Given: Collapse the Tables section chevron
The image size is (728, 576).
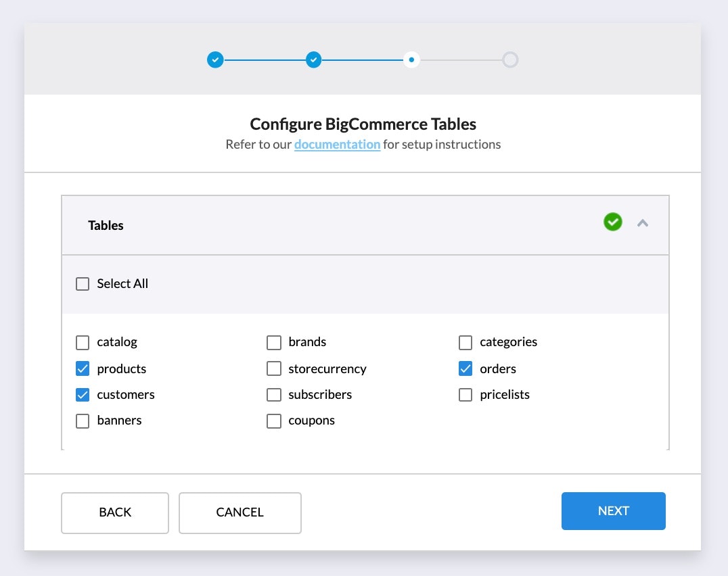Looking at the screenshot, I should (643, 222).
